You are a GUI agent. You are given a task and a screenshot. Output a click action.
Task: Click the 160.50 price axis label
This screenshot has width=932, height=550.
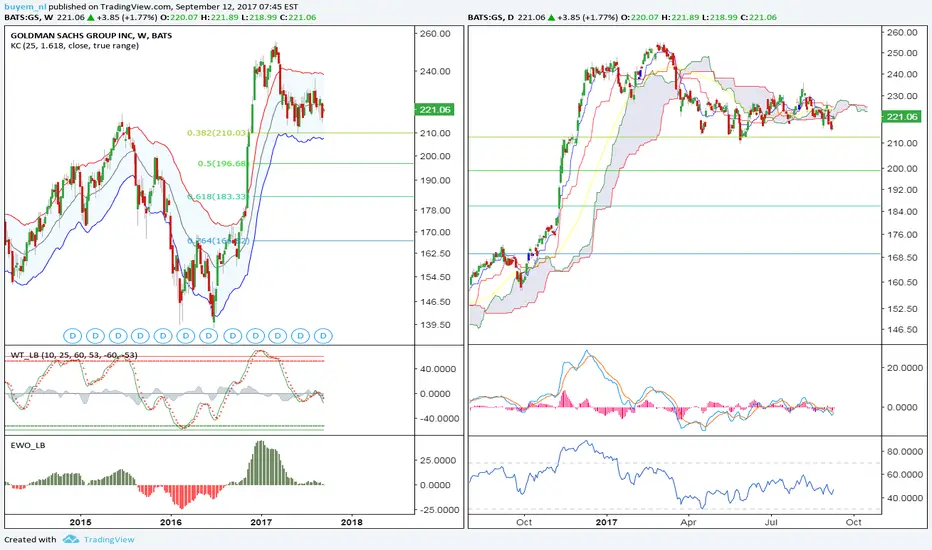[902, 282]
